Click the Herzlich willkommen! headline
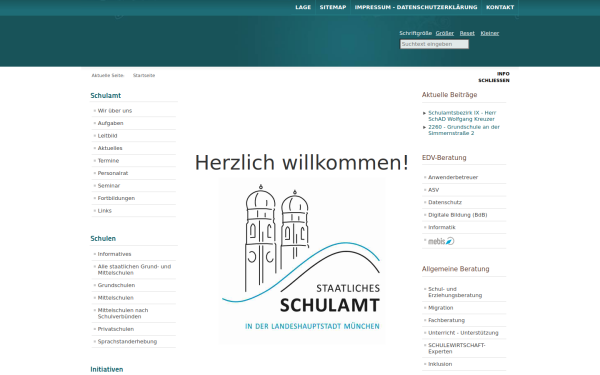The width and height of the screenshot is (600, 375). pos(302,163)
